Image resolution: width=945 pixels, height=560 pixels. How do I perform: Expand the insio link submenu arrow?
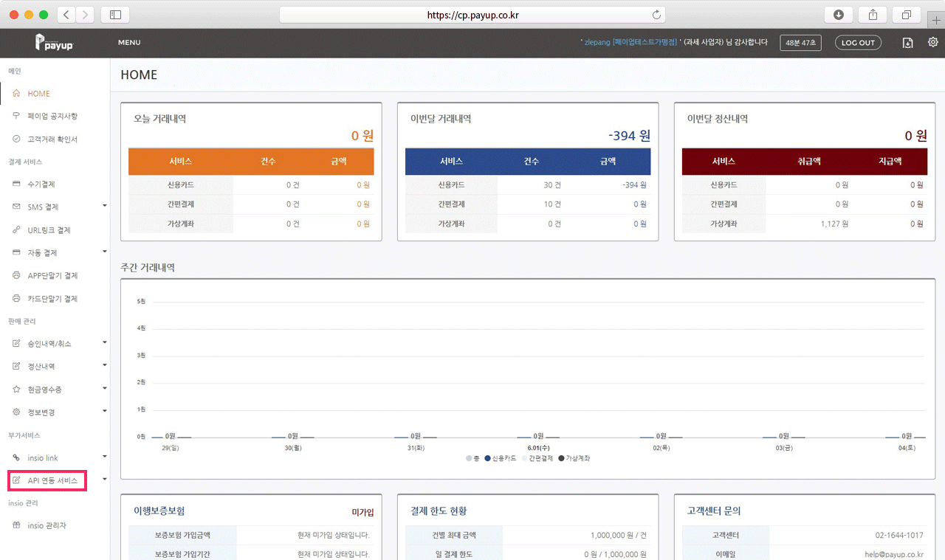(x=104, y=457)
